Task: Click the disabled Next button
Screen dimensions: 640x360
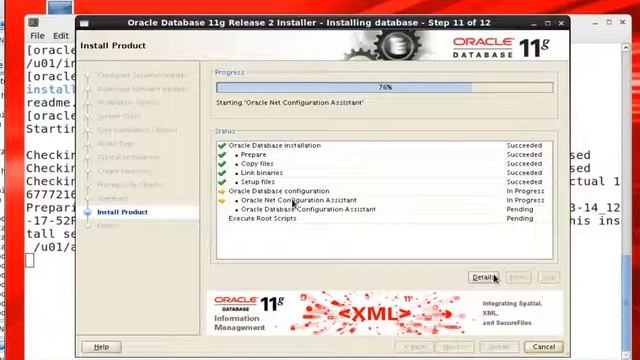Action: [x=454, y=347]
